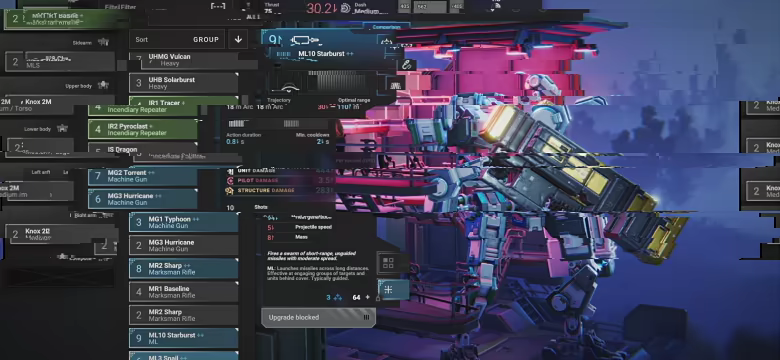Image resolution: width=780 pixels, height=360 pixels.
Task: Click the Pilot Damage icon
Action: [230, 180]
